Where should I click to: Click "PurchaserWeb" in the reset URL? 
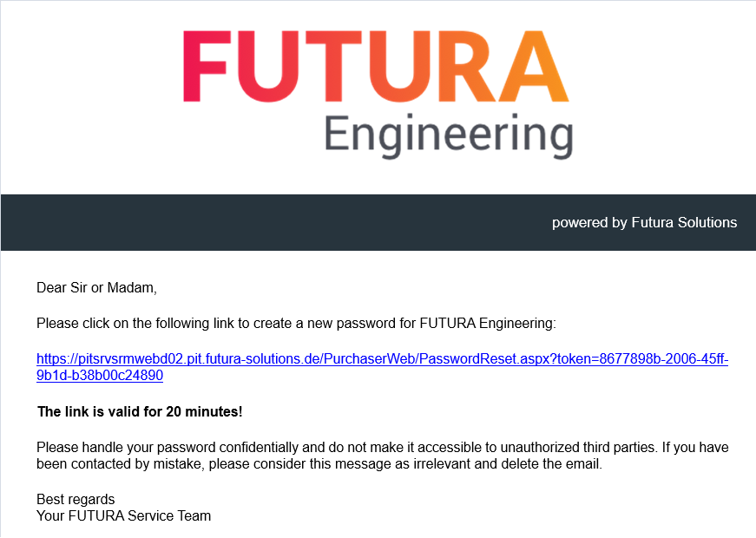[374, 358]
